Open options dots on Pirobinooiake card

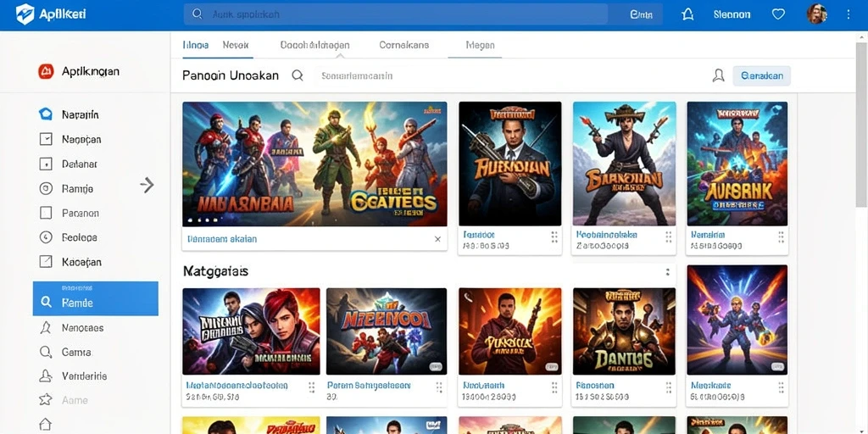[668, 237]
